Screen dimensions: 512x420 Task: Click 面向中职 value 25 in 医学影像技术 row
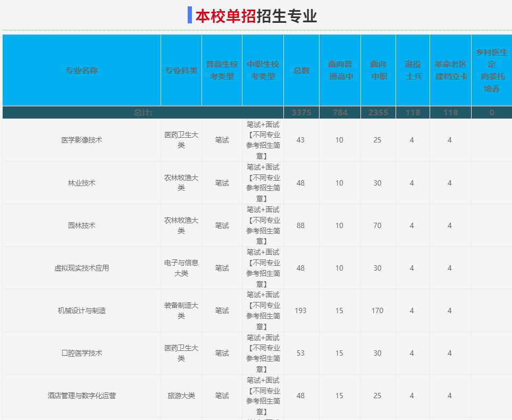click(377, 140)
